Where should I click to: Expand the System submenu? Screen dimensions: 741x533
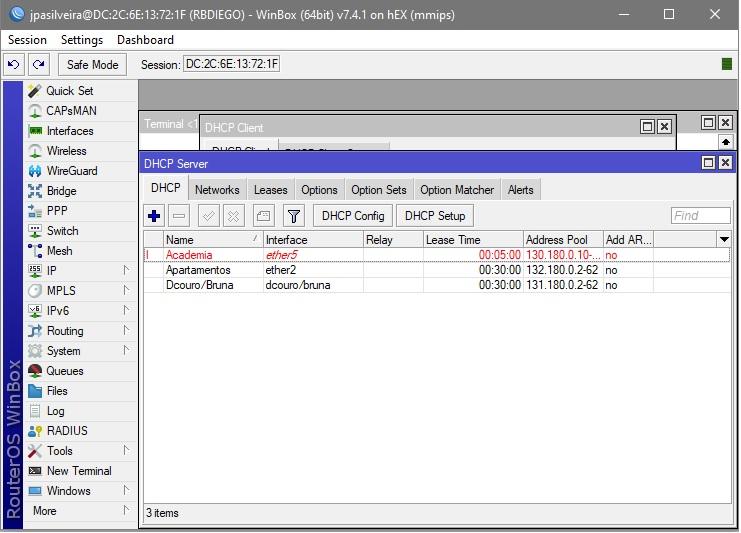click(x=80, y=351)
